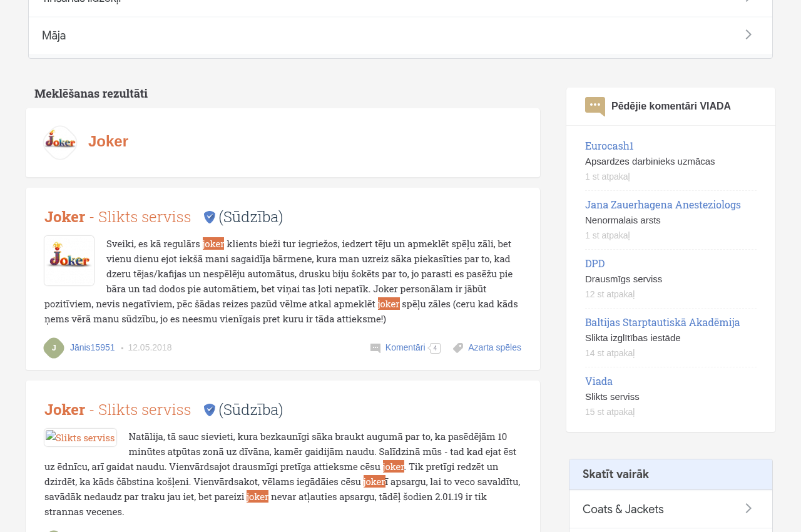Click 'Apsardzes darbinieks uzmācas' comment text
This screenshot has width=801, height=532.
(650, 161)
